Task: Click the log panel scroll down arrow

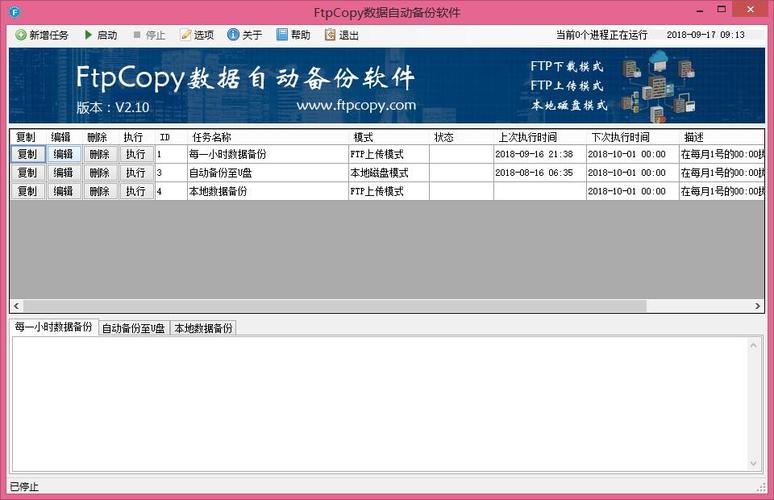Action: (753, 463)
